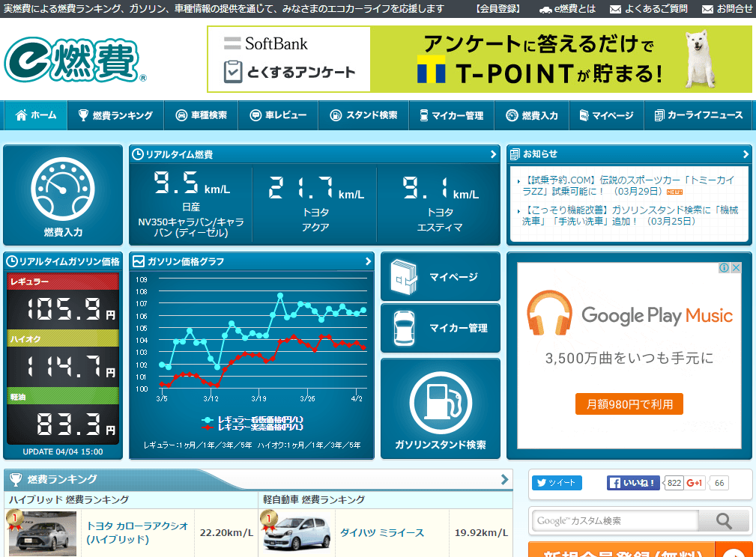Screen dimensions: 756x557
Task: Click the Google +1 count 66
Action: point(719,483)
